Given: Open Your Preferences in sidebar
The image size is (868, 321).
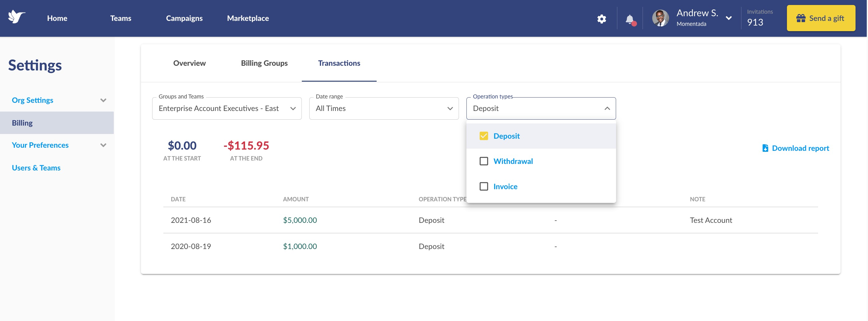Looking at the screenshot, I should click(x=40, y=145).
